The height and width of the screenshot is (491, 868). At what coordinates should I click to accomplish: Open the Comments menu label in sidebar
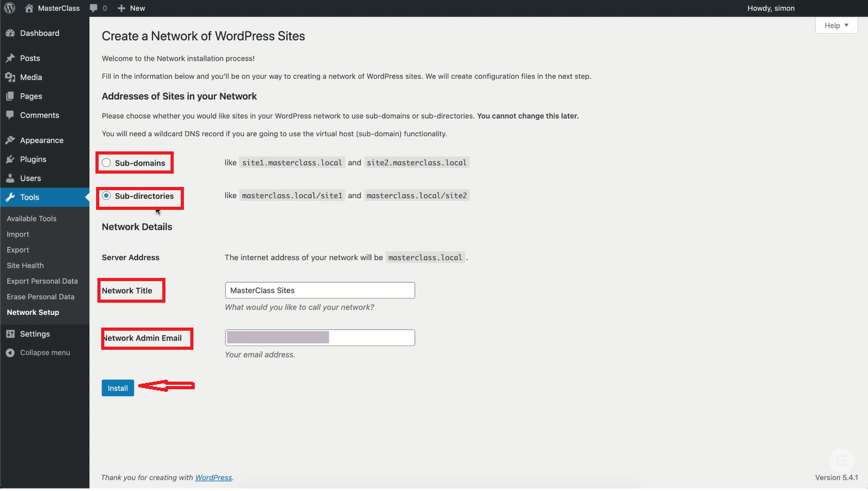pyautogui.click(x=39, y=115)
